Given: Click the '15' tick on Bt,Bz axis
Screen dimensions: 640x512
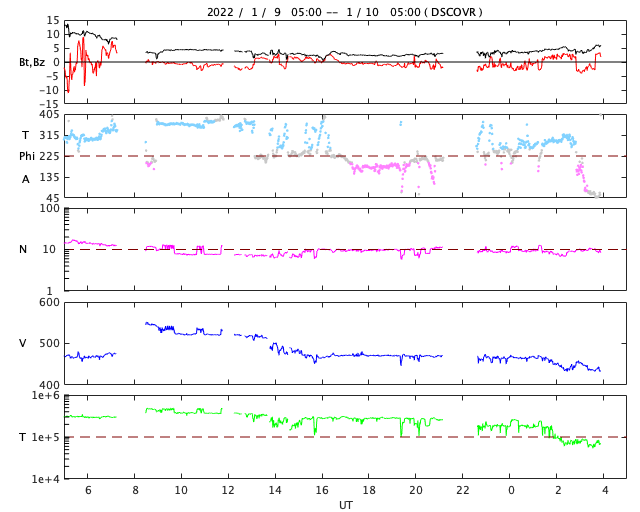Looking at the screenshot, I should 53,20.
